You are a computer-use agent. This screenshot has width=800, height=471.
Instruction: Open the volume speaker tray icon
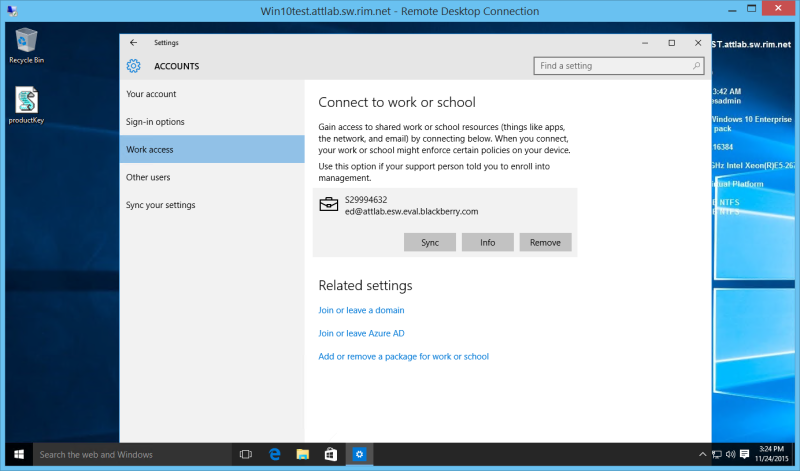point(730,454)
